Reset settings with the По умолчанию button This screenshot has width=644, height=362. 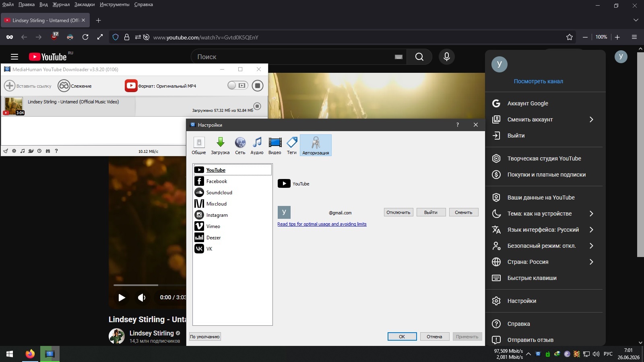click(205, 337)
